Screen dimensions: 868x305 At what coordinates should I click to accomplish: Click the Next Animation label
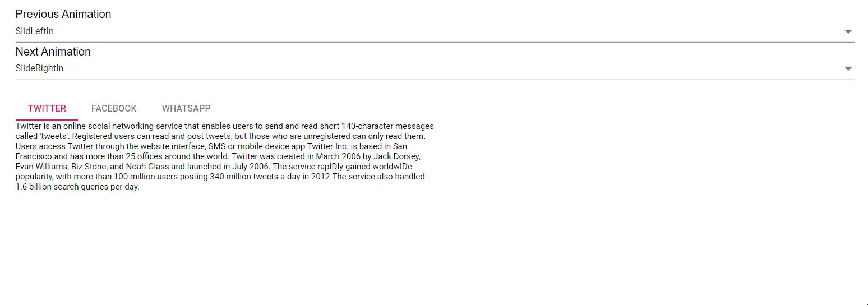53,52
